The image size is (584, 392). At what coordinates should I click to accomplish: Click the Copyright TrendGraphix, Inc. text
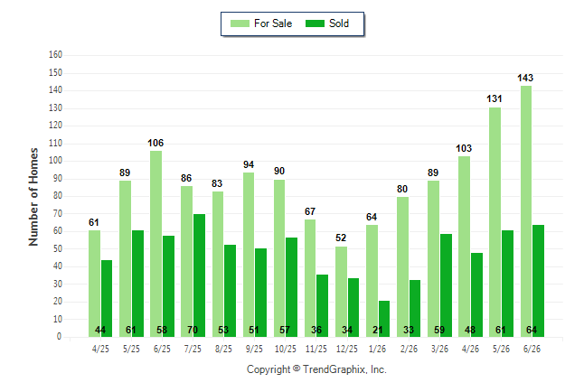[x=316, y=369]
